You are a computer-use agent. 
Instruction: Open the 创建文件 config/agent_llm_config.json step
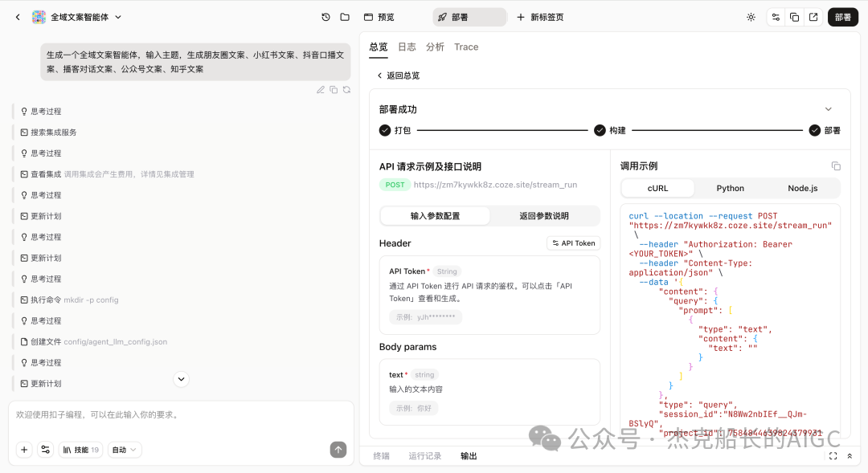(x=93, y=342)
